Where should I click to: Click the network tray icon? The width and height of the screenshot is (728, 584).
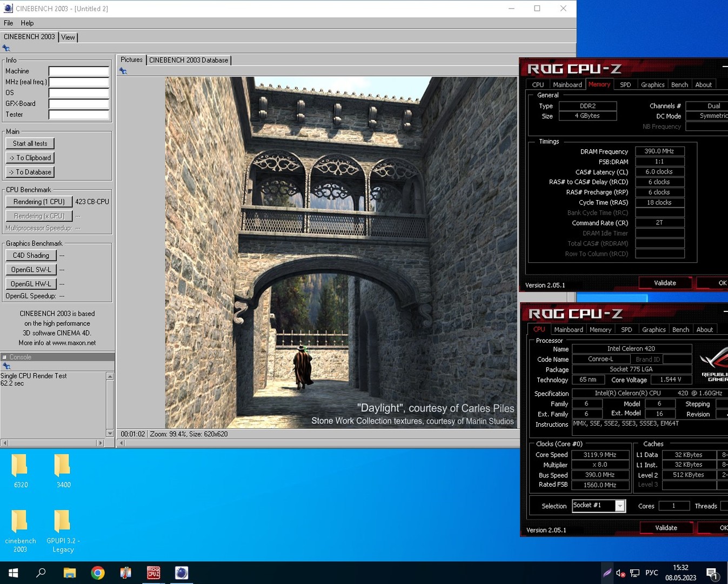coord(635,573)
